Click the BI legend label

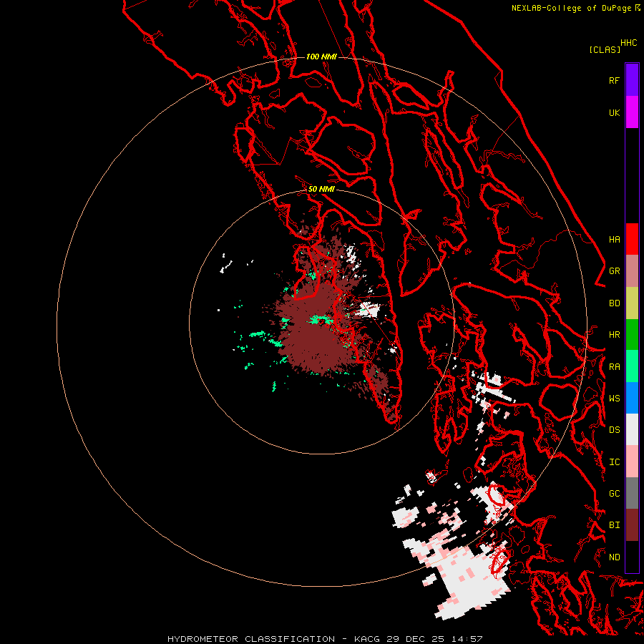click(x=614, y=525)
